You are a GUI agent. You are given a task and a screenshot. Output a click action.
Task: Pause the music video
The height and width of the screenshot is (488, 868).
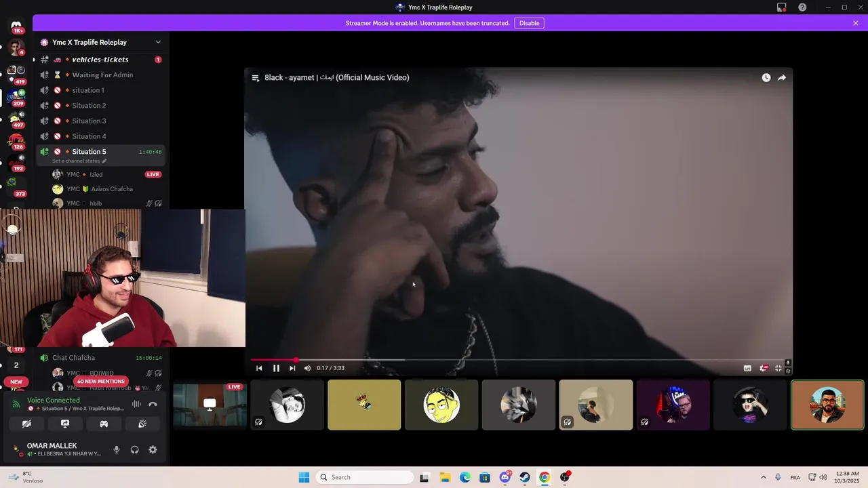276,368
